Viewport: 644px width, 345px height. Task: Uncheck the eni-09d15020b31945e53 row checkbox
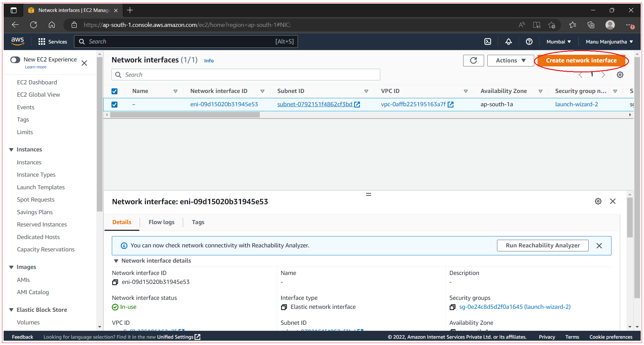coord(114,105)
